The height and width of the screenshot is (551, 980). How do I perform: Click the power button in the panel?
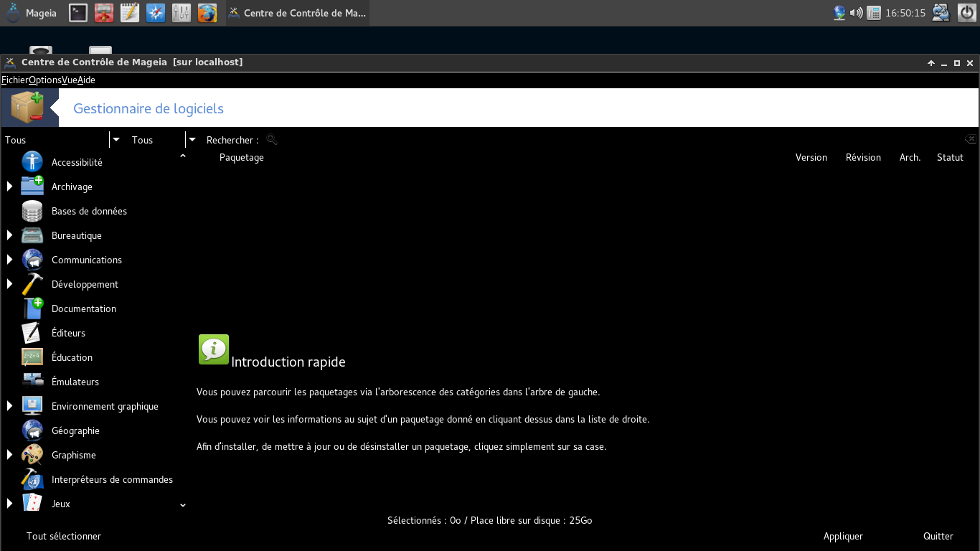pos(967,13)
